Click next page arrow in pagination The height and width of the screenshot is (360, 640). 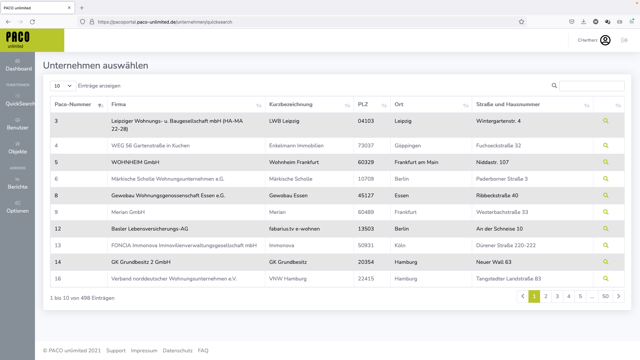click(618, 296)
